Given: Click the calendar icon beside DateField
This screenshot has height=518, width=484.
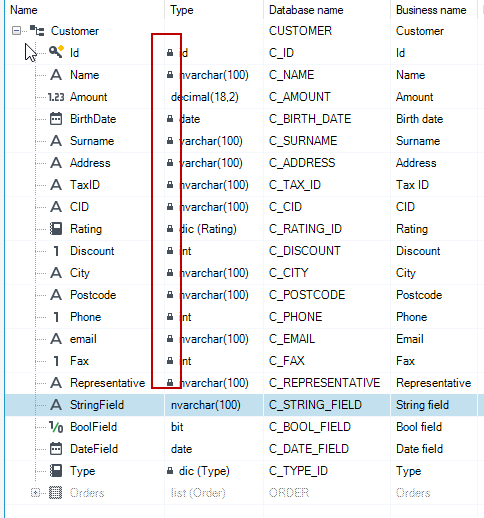Looking at the screenshot, I should pyautogui.click(x=56, y=449).
